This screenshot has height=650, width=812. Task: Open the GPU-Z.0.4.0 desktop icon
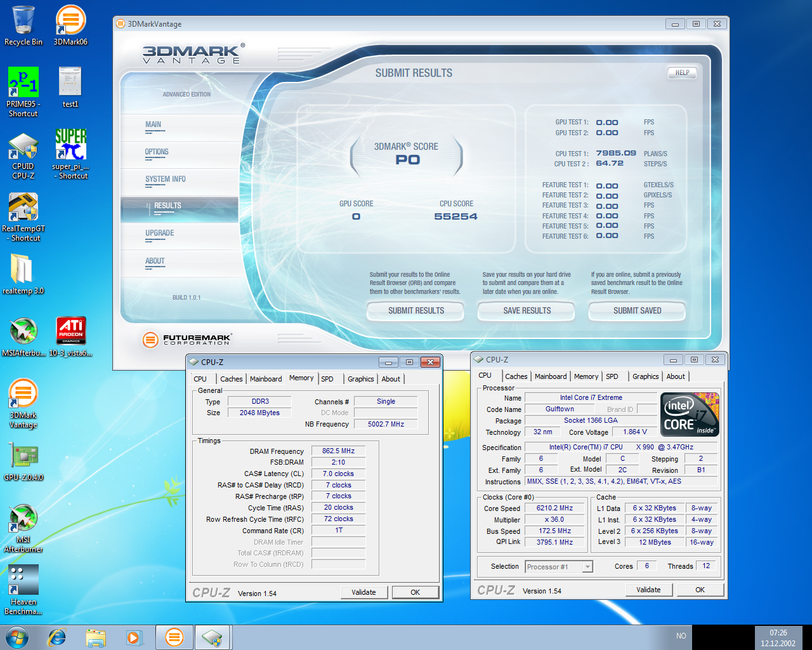(x=23, y=462)
